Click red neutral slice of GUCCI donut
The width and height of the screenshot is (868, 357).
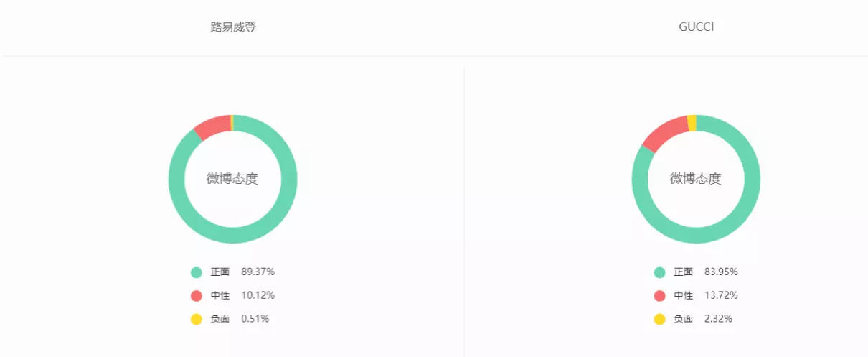664,133
